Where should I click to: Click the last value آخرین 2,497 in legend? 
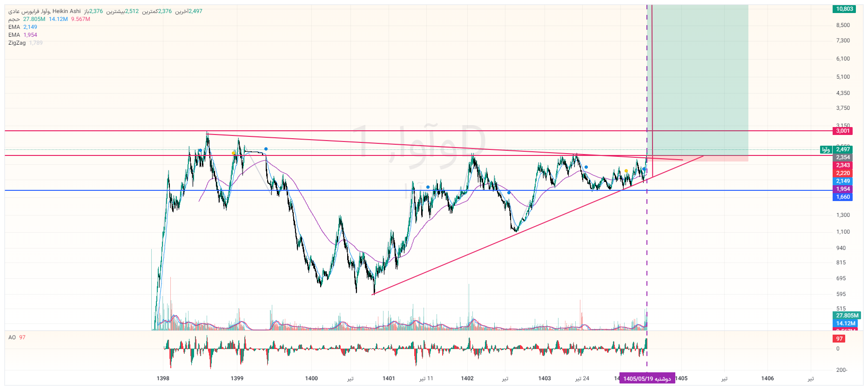(188, 11)
